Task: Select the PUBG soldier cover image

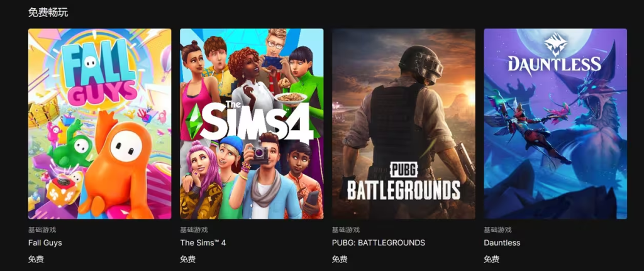Action: pos(403,124)
